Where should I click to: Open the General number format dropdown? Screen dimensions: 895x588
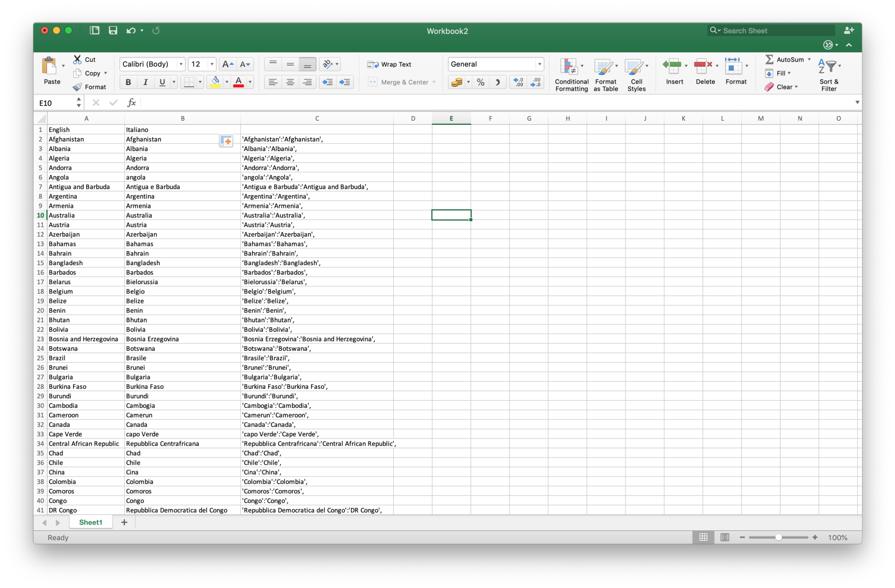[x=539, y=64]
